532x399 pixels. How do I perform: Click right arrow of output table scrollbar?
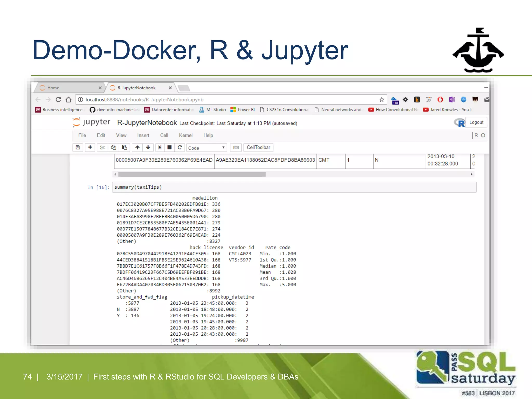click(471, 174)
